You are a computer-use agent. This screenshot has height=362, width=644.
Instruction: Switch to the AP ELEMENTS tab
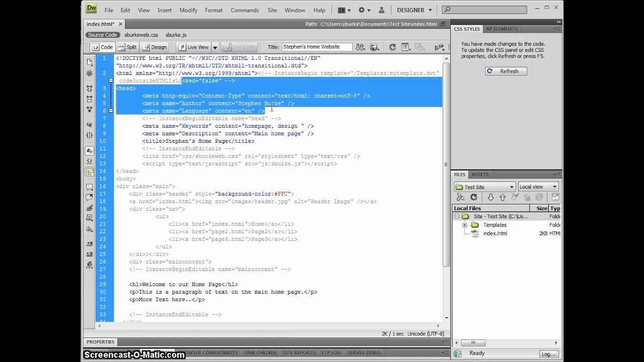(501, 29)
